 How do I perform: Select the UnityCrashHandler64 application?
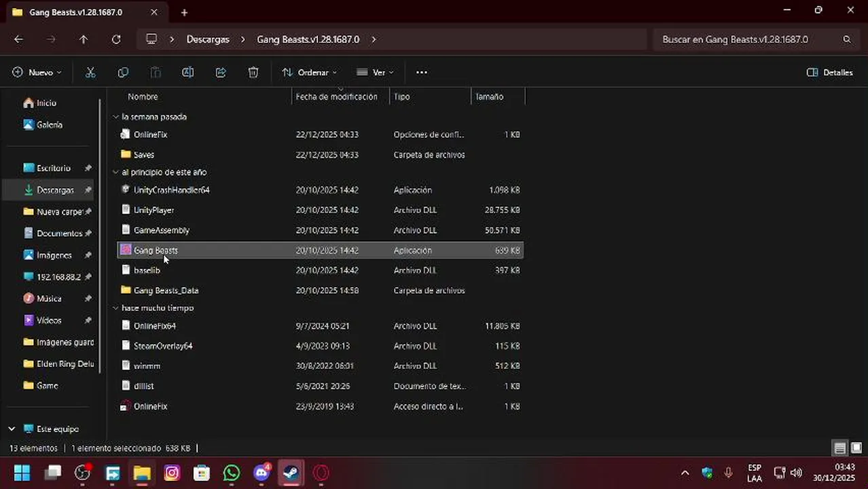pyautogui.click(x=320, y=190)
